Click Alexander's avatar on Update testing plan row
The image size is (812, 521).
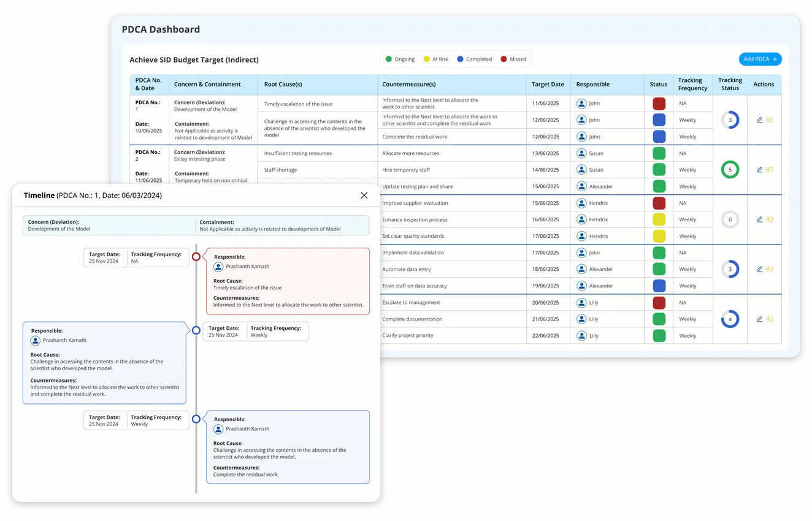pos(581,186)
